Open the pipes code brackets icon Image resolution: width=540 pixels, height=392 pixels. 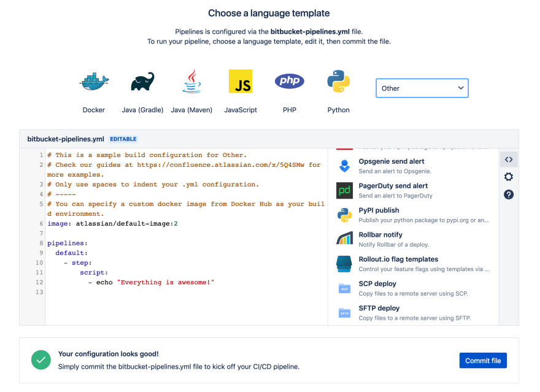[509, 159]
